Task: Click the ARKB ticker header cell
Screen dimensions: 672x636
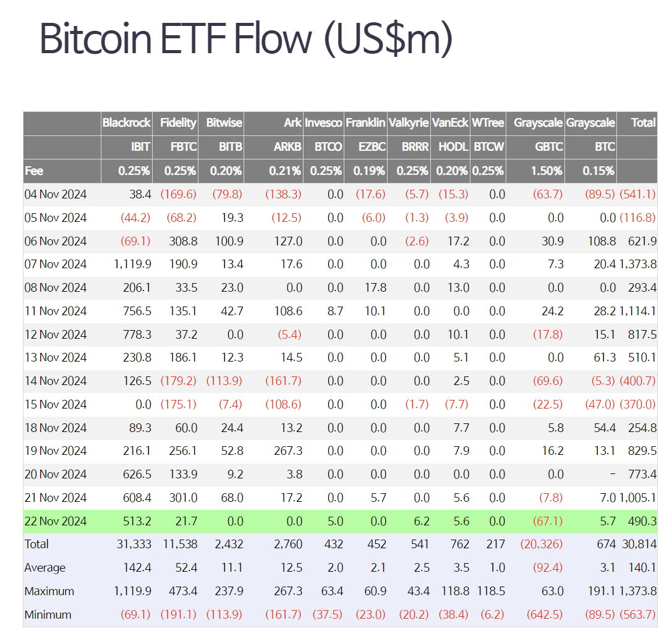Action: click(x=287, y=147)
